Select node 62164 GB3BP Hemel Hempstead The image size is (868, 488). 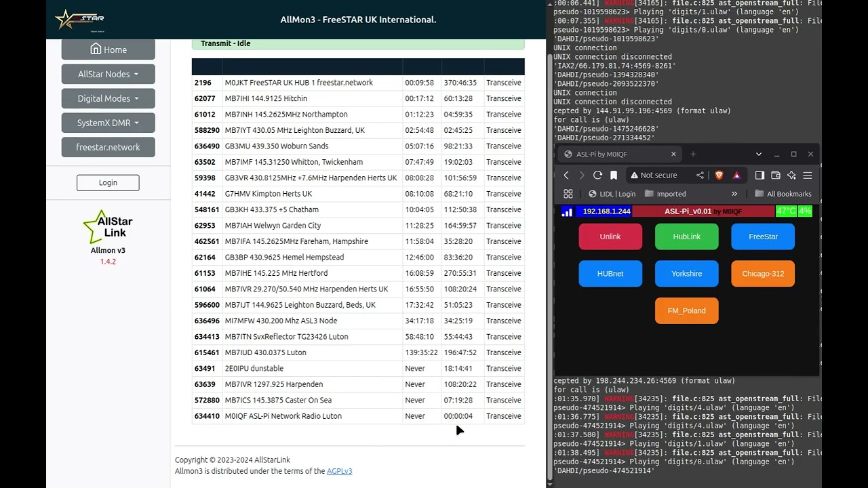coord(358,258)
